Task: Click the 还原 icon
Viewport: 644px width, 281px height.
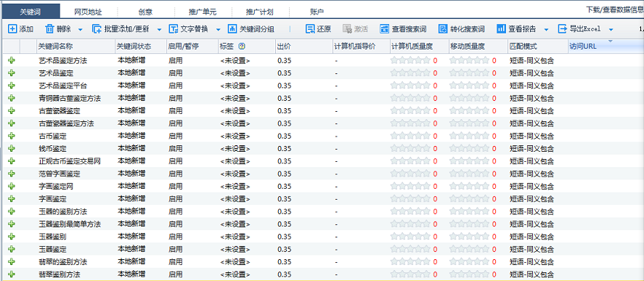Action: coord(310,29)
